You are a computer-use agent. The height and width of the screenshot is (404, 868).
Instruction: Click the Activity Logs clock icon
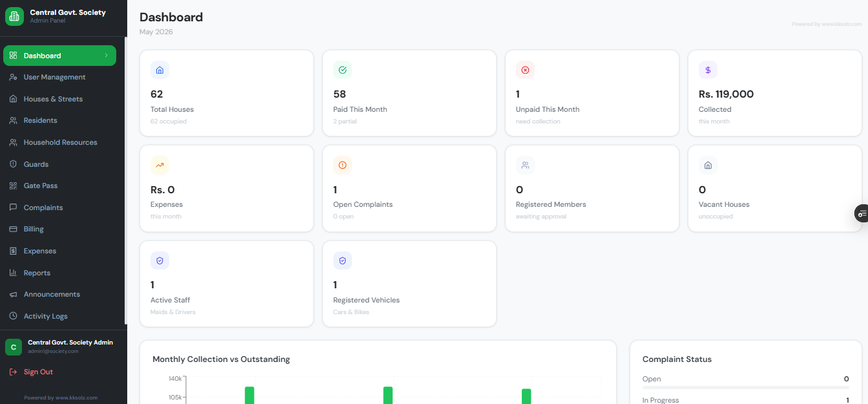(13, 316)
